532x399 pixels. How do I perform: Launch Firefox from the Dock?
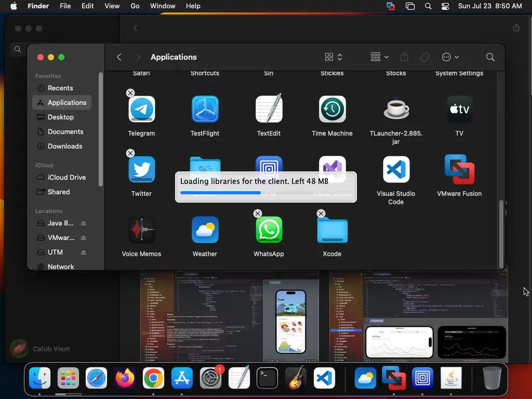125,378
